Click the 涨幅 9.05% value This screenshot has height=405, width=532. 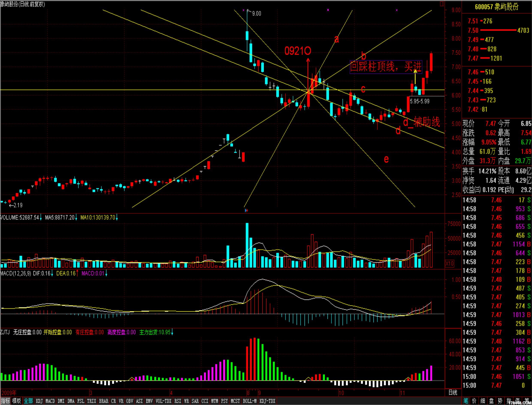point(489,142)
